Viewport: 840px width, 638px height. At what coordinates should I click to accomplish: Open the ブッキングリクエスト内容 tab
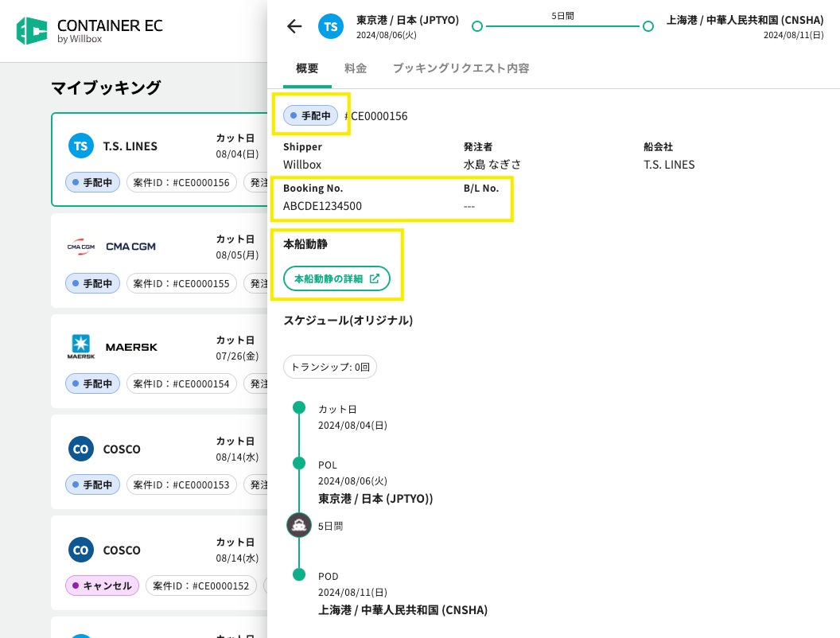(461, 68)
